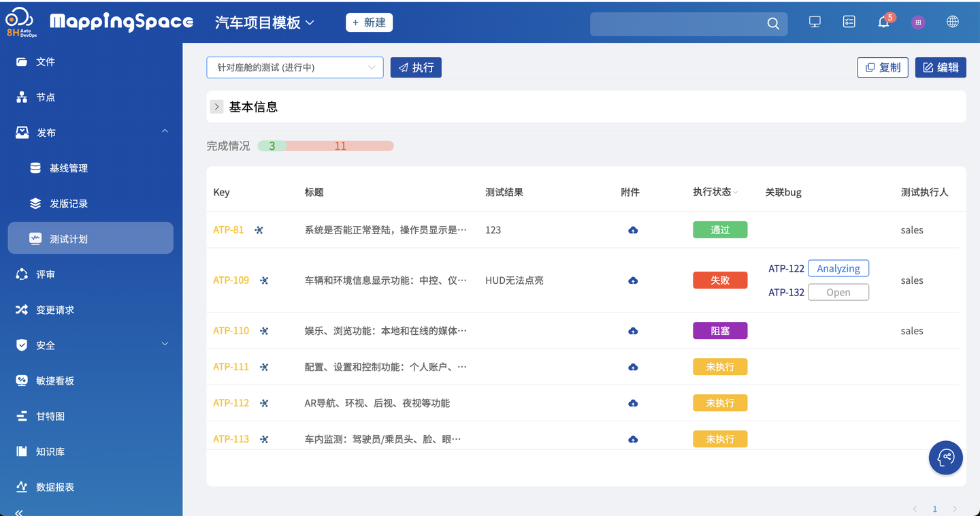980x516 pixels.
Task: Open the monitor display icon in header
Action: (815, 22)
